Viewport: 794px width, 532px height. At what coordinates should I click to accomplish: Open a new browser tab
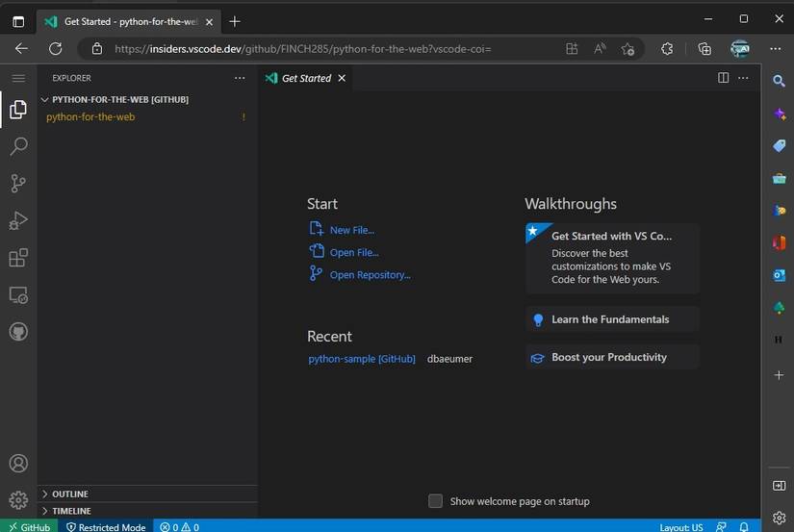point(235,22)
